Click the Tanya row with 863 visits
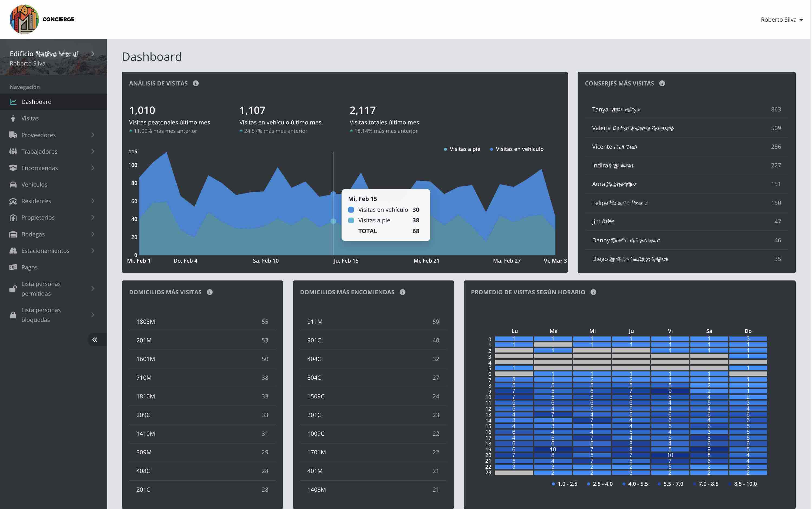Image resolution: width=812 pixels, height=509 pixels. tap(686, 110)
